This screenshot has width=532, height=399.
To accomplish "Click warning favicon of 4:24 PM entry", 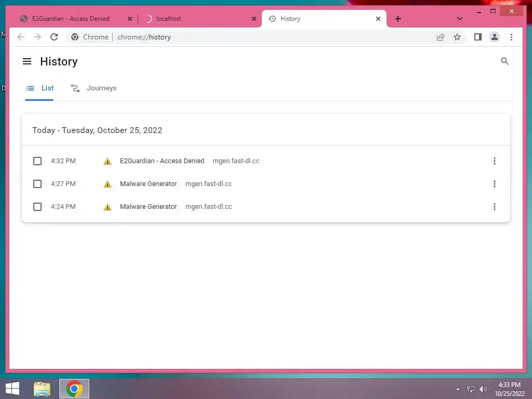I will (108, 207).
